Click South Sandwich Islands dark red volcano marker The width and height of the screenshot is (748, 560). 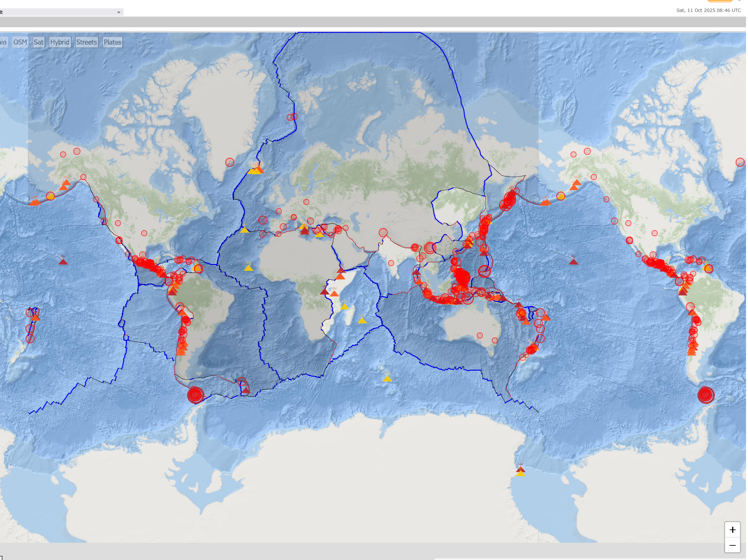click(246, 391)
